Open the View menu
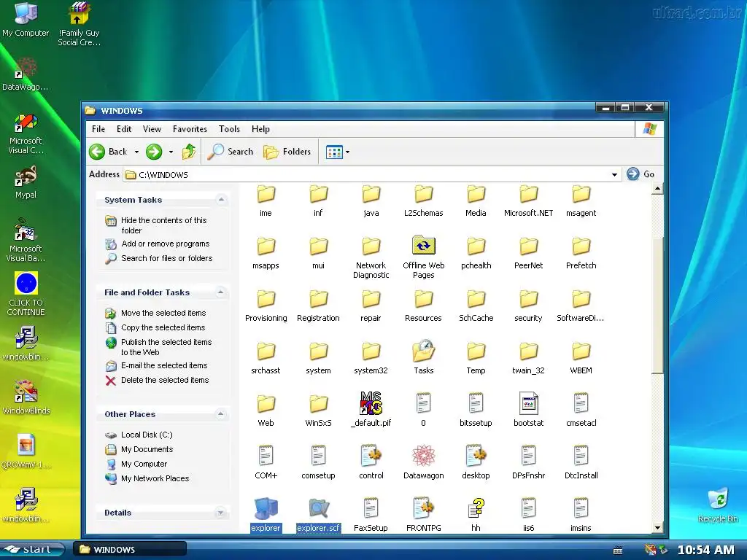 click(x=152, y=129)
